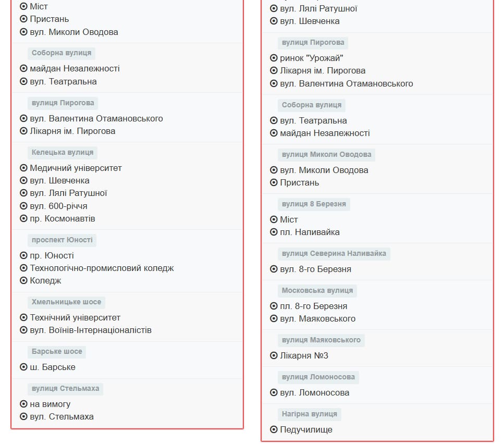The image size is (504, 444).
Task: Click the проспект Юності street label
Action: 62,240
